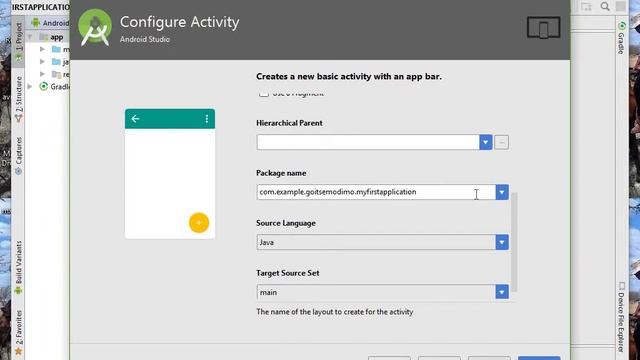Open the 1: Project tool window tab
Image resolution: width=640 pixels, height=360 pixels.
tap(18, 42)
